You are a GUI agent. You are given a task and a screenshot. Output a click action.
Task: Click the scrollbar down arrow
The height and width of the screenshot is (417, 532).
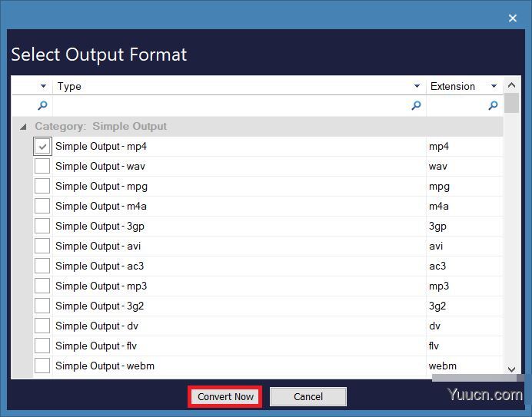(512, 369)
